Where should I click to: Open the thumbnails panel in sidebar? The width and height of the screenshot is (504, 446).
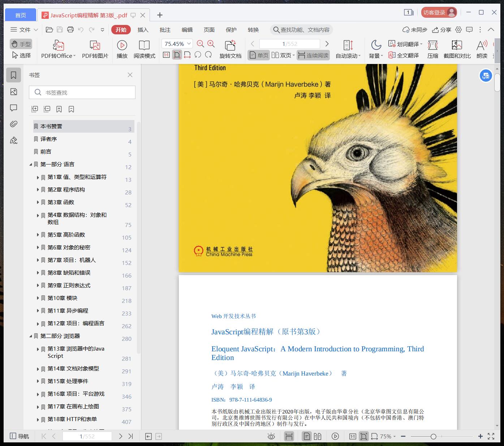pos(14,92)
